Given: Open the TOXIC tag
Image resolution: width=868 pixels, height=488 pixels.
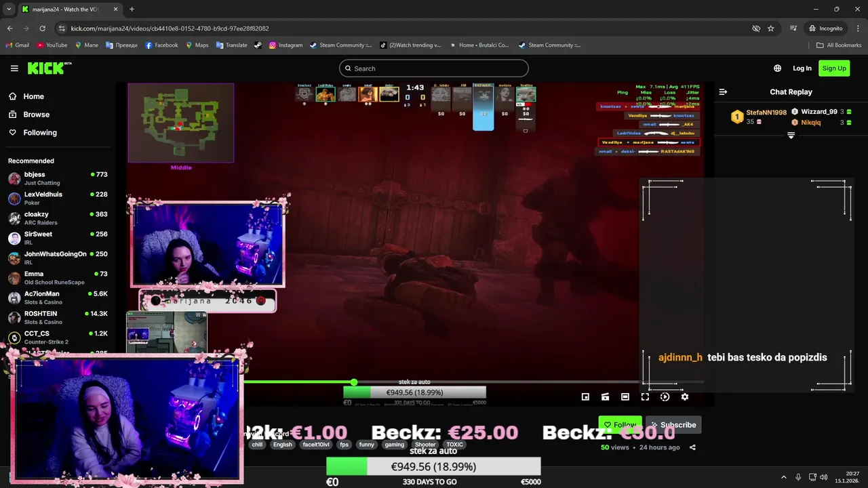Looking at the screenshot, I should (454, 445).
